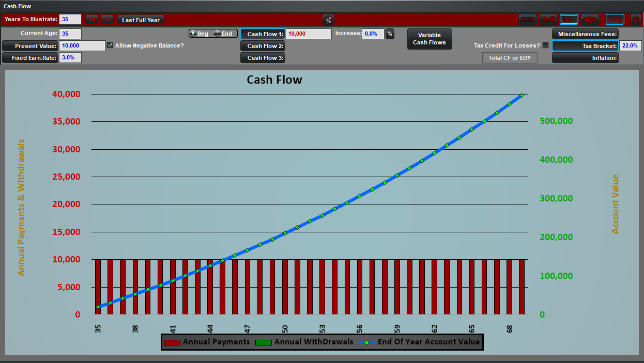This screenshot has height=363, width=644.
Task: Click the Cash Flow chart title
Action: 274,80
